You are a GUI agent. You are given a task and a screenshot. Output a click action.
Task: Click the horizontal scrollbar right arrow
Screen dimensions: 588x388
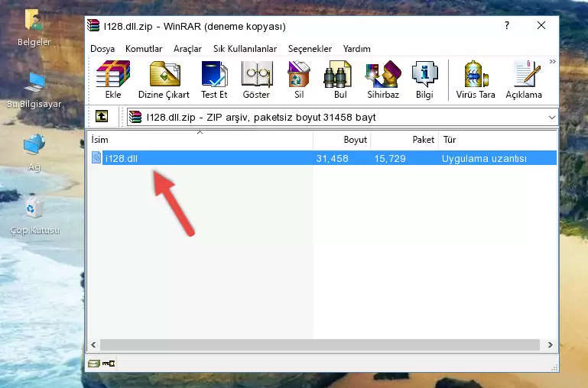tap(550, 344)
